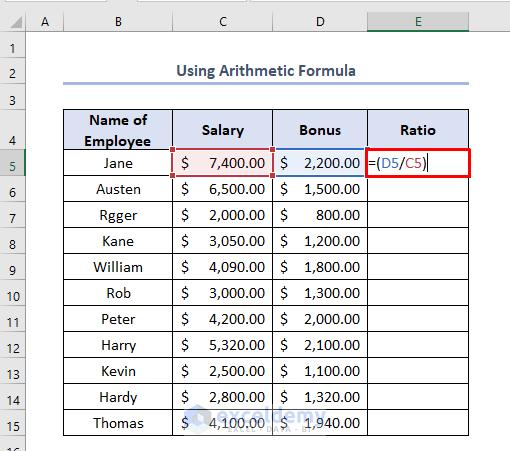Click bonus cell 1,300.00
This screenshot has width=510, height=451.
[320, 293]
